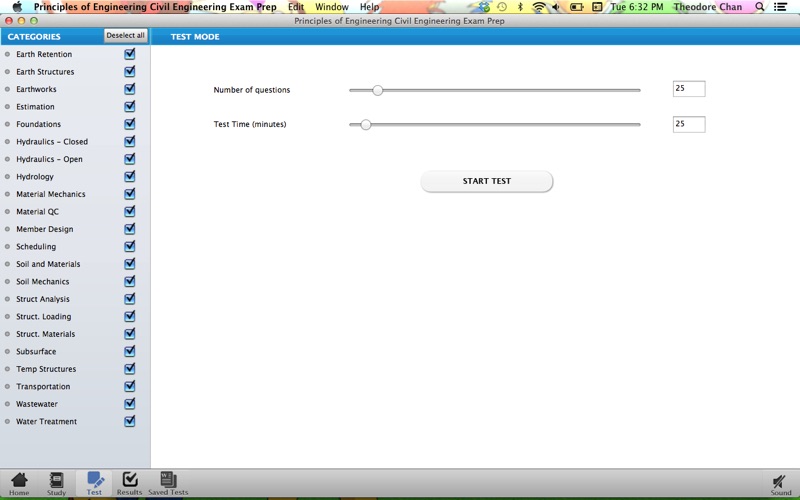Select the Earth Retention category label
Viewport: 800px width, 500px height.
pos(44,54)
